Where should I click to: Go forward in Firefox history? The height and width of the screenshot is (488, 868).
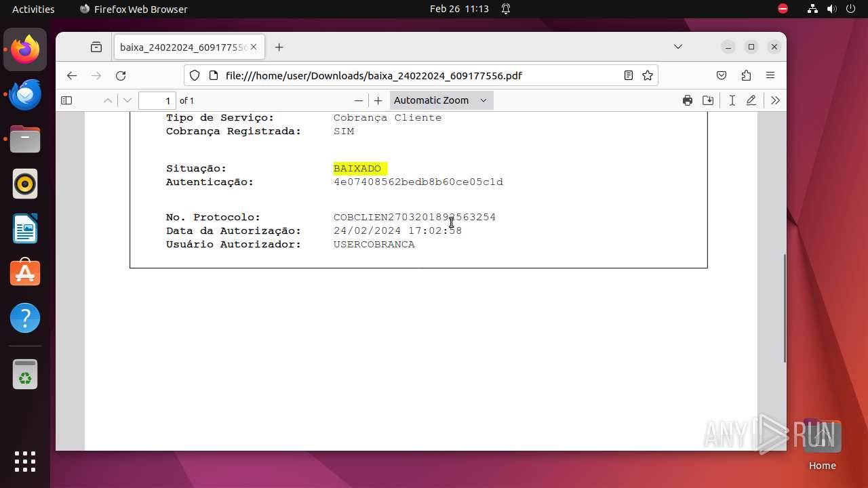96,75
